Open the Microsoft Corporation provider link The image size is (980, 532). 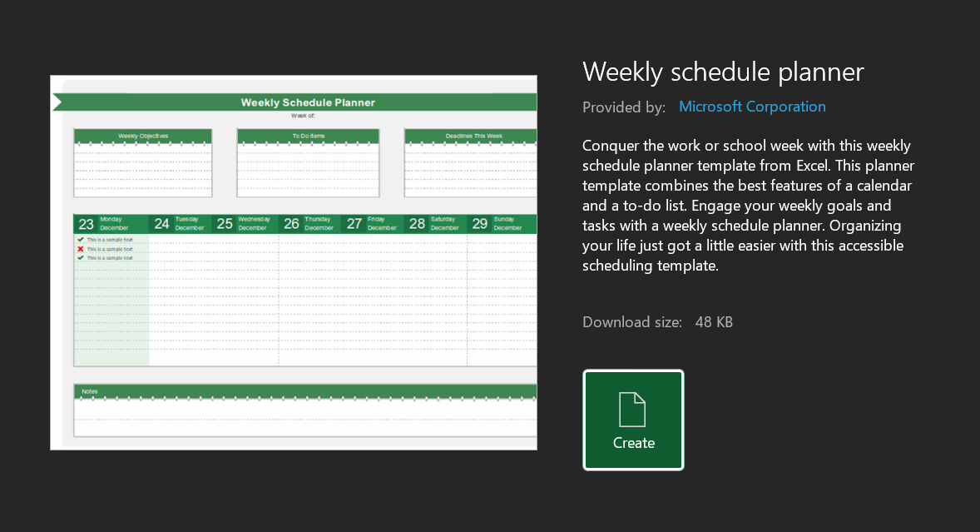coord(752,106)
